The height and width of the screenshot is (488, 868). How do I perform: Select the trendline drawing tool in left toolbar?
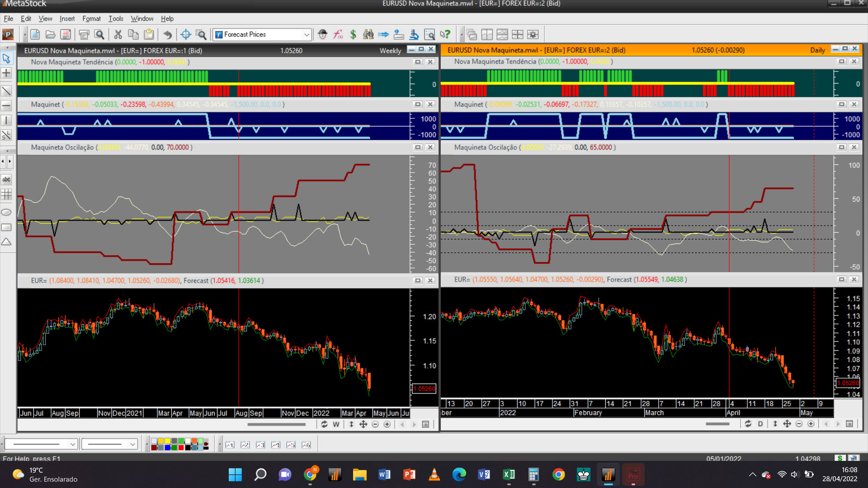coord(6,91)
